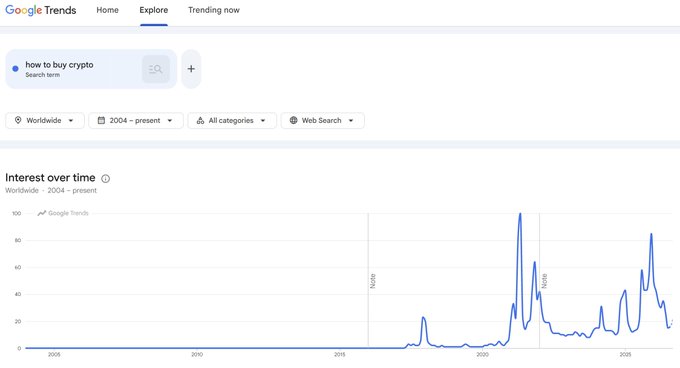The height and width of the screenshot is (368, 680).
Task: Click the location pin icon
Action: coord(18,120)
